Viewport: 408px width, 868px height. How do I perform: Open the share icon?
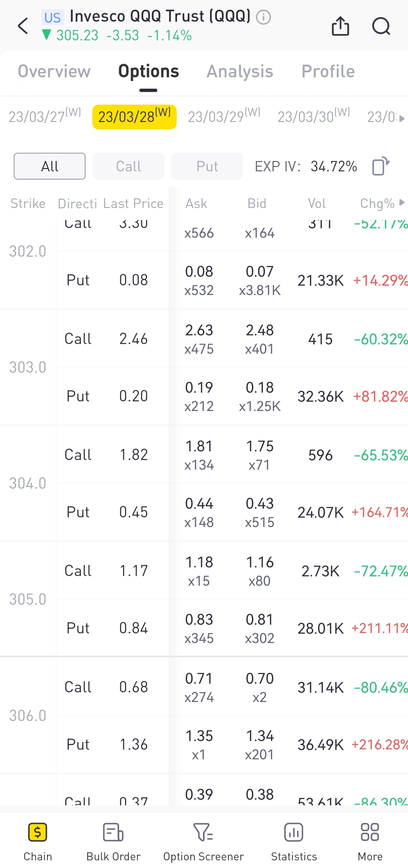point(340,26)
